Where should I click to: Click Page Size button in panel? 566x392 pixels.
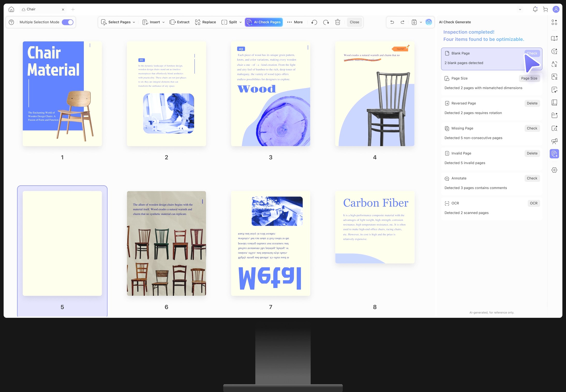(529, 78)
